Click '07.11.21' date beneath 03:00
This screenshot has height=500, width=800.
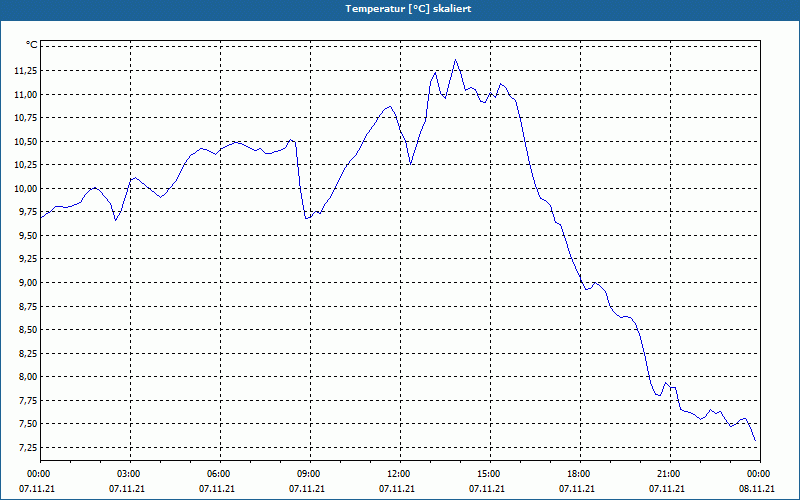(128, 489)
